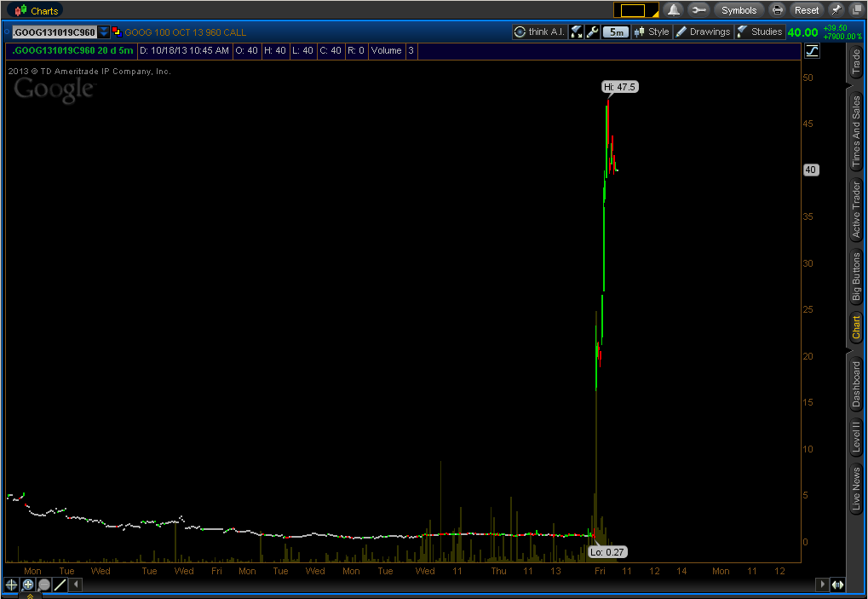Click the +7900.00% change value
Image resolution: width=868 pixels, height=599 pixels.
point(842,37)
